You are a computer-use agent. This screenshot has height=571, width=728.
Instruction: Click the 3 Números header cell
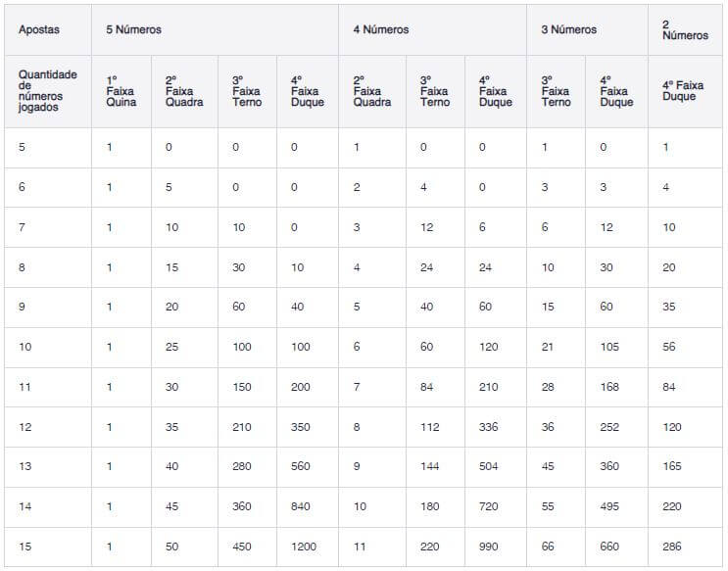coord(568,29)
